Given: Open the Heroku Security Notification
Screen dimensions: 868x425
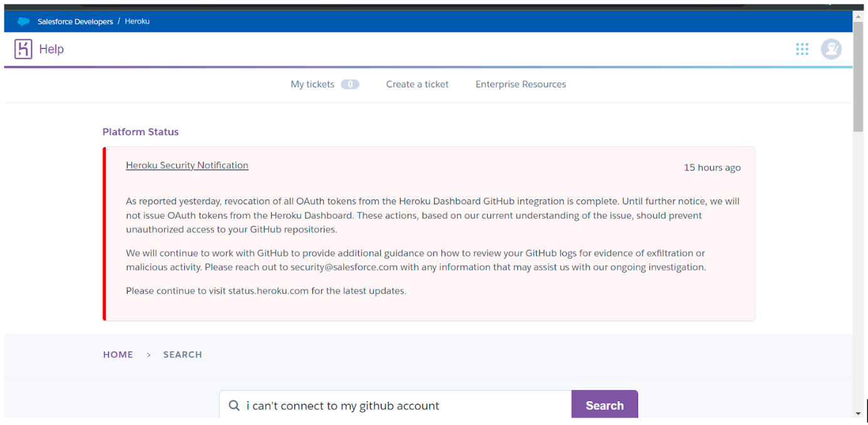Looking at the screenshot, I should [x=187, y=165].
